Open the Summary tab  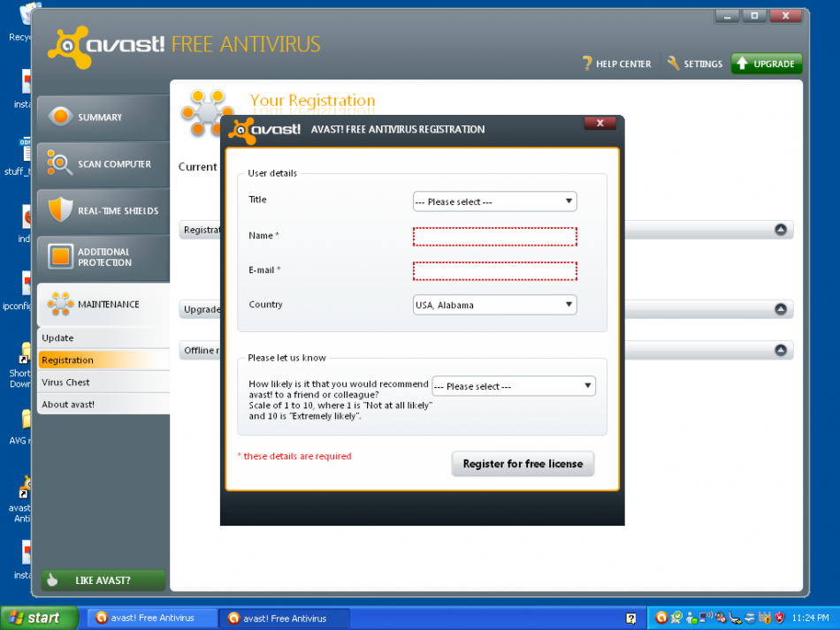pyautogui.click(x=103, y=118)
